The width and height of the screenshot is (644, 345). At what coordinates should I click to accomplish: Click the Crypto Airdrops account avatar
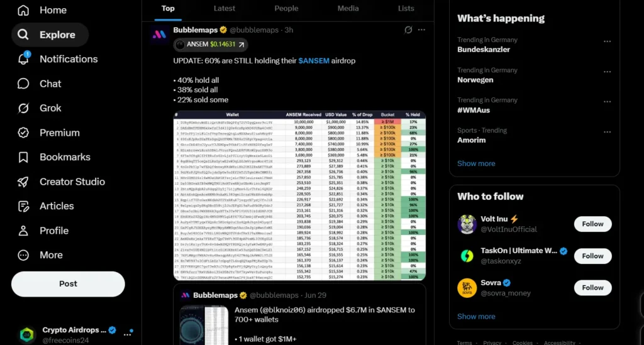point(27,335)
